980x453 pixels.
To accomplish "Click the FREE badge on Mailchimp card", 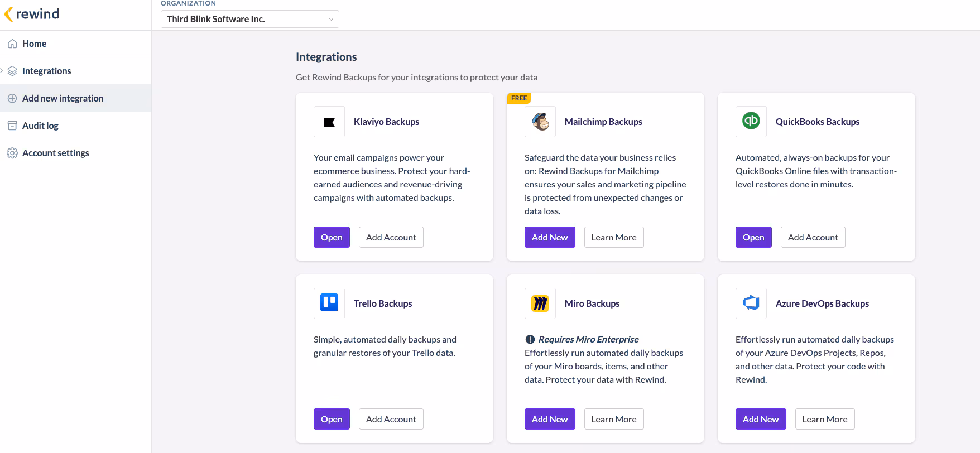I will tap(519, 98).
